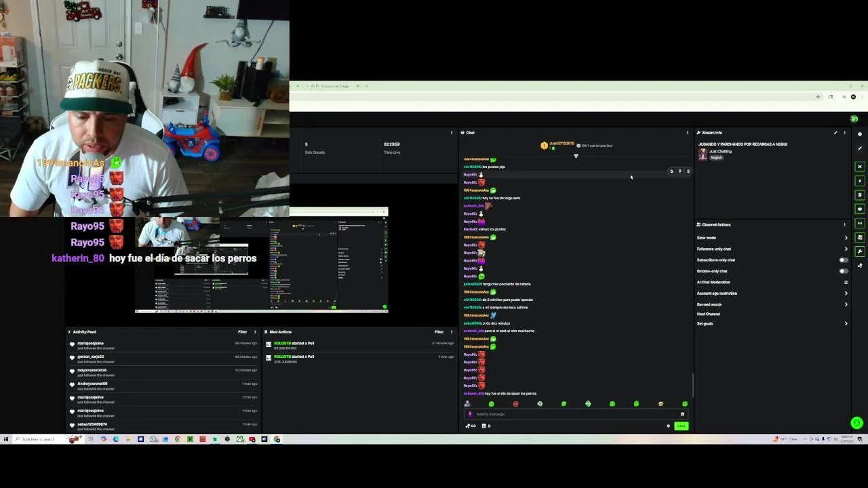868x488 pixels.
Task: Toggle the lightning activity feed sidebar icon
Action: click(860, 181)
